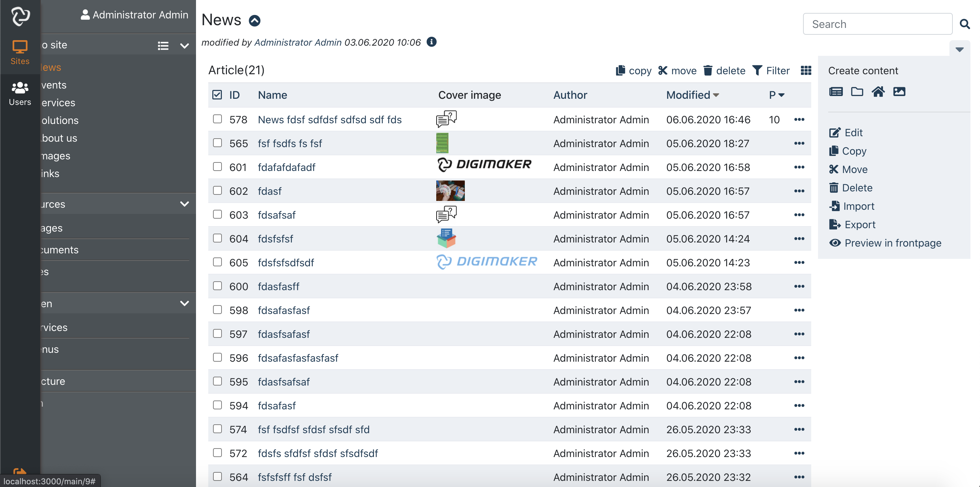The height and width of the screenshot is (487, 980).
Task: Create an article using the list-card icon
Action: (835, 91)
